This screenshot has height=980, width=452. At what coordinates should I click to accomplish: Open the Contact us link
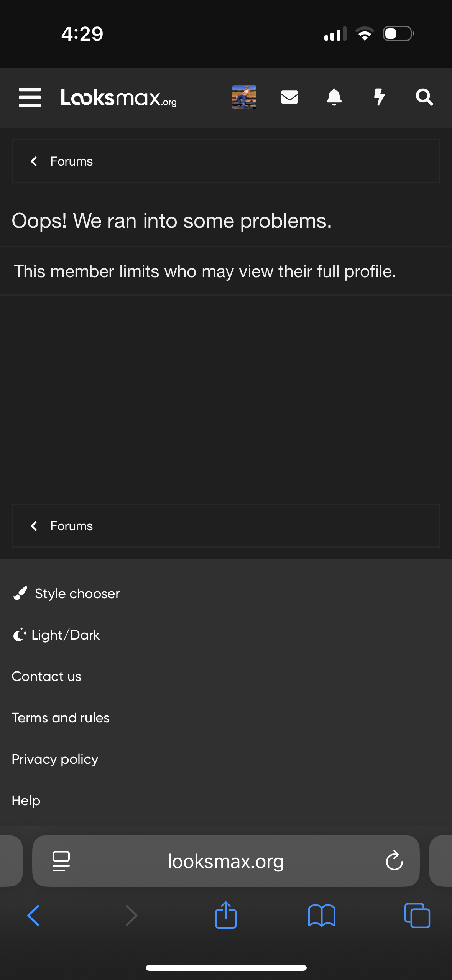point(46,676)
